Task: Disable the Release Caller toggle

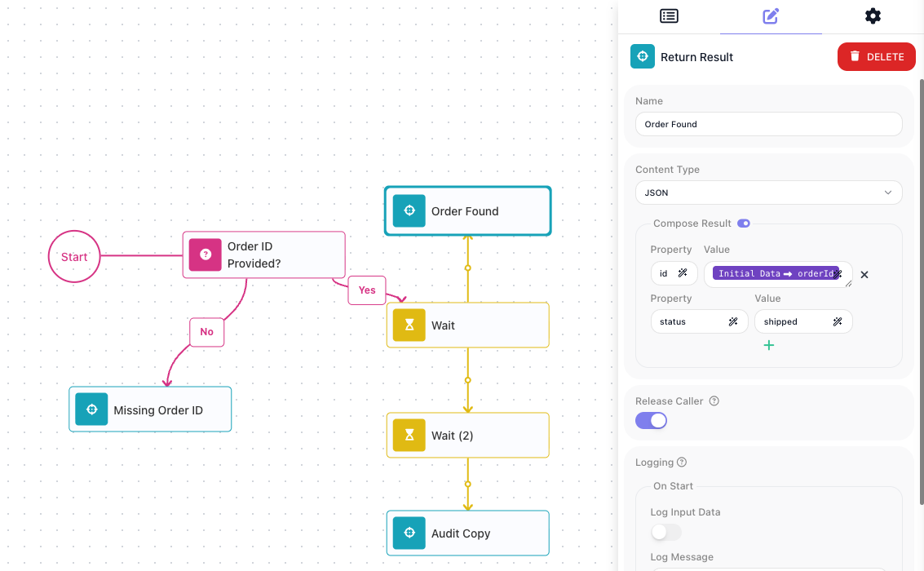Action: [x=651, y=421]
